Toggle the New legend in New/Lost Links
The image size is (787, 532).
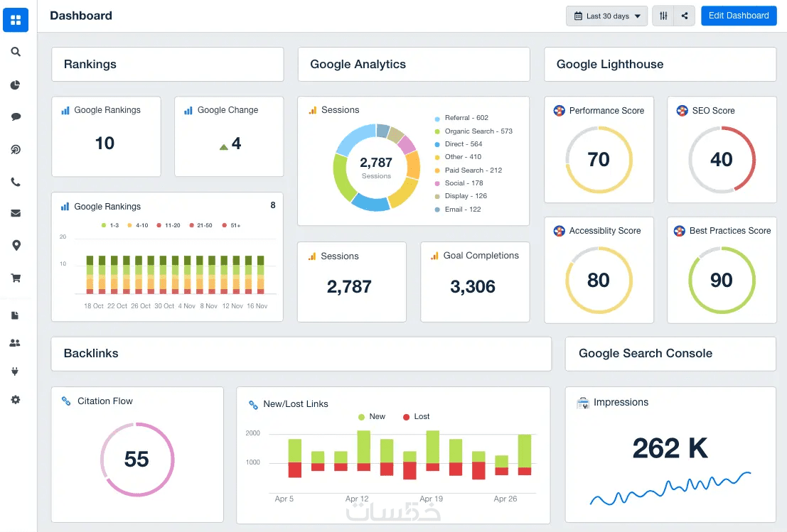click(x=371, y=417)
